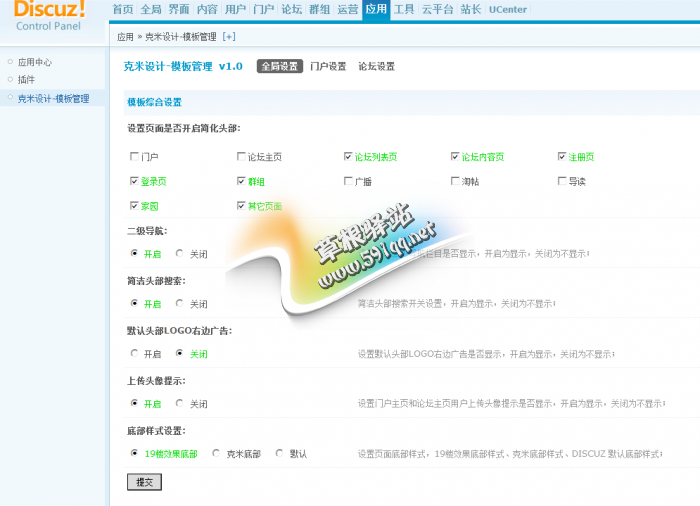Switch to the 门户设置 tab
Screen dimensions: 700x506
click(x=328, y=67)
